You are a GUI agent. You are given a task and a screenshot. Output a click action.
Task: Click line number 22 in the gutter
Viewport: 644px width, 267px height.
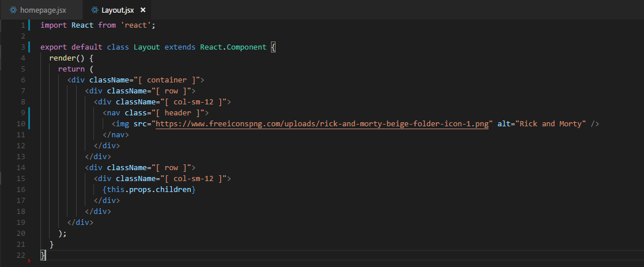[21, 255]
